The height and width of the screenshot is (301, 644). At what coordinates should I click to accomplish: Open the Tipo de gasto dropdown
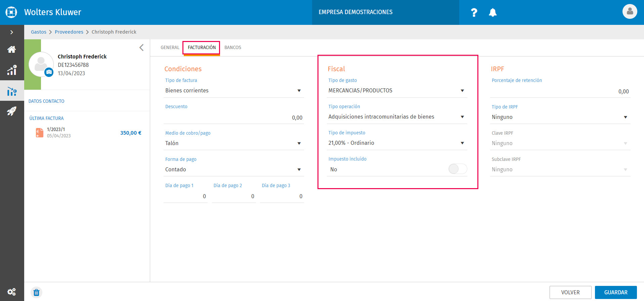[x=397, y=90]
